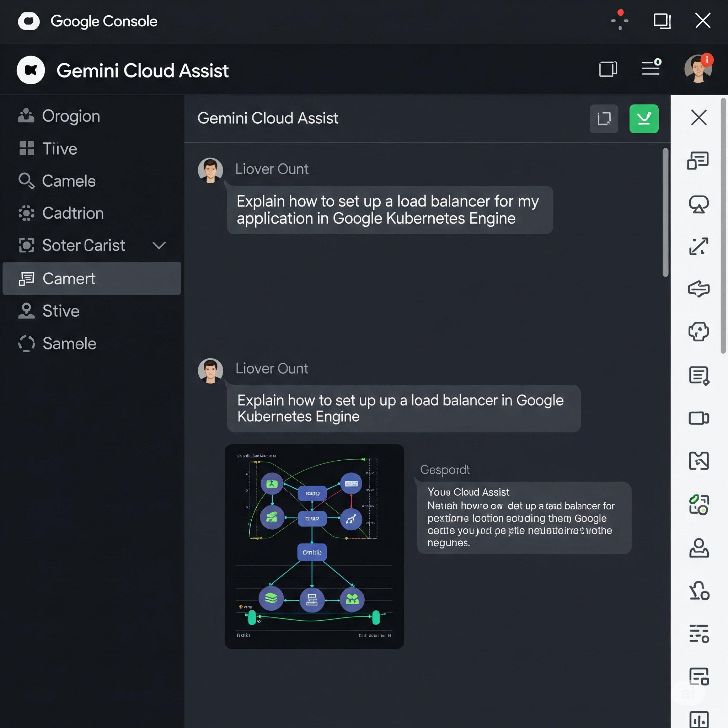Image resolution: width=728 pixels, height=728 pixels.
Task: Click the chat windows icon in right rail
Action: 698,161
